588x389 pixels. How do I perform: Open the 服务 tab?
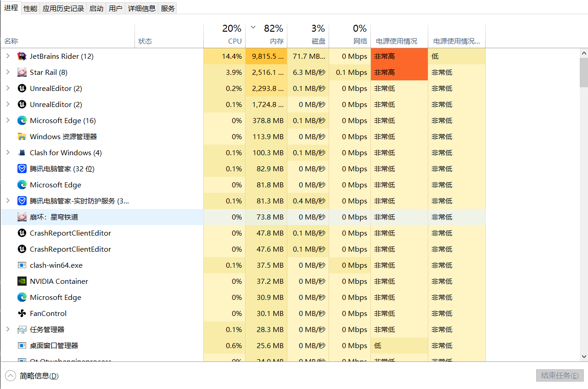tap(168, 8)
